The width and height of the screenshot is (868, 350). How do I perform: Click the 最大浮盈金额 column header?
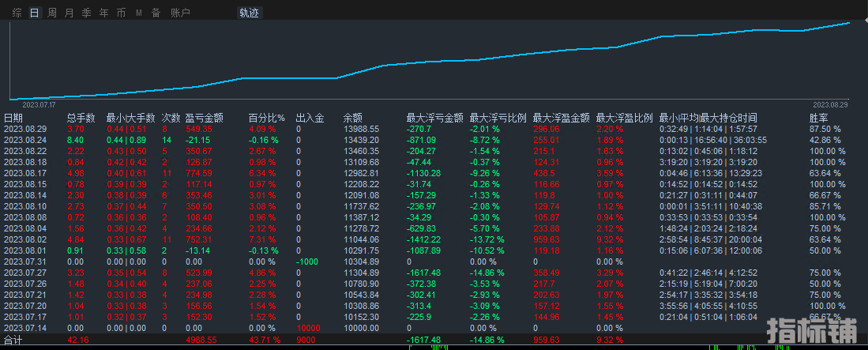pyautogui.click(x=561, y=118)
